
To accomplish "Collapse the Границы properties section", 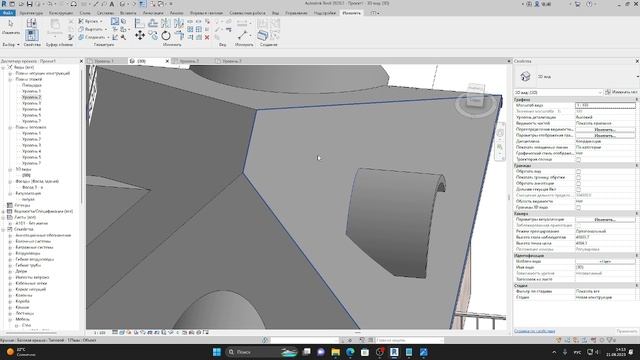I will [637, 165].
